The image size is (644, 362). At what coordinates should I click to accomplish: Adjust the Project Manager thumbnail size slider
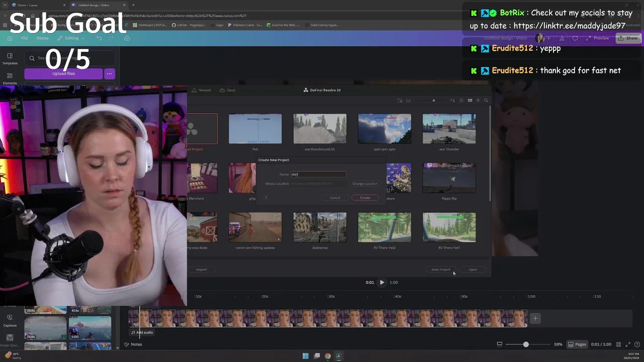[x=433, y=101]
